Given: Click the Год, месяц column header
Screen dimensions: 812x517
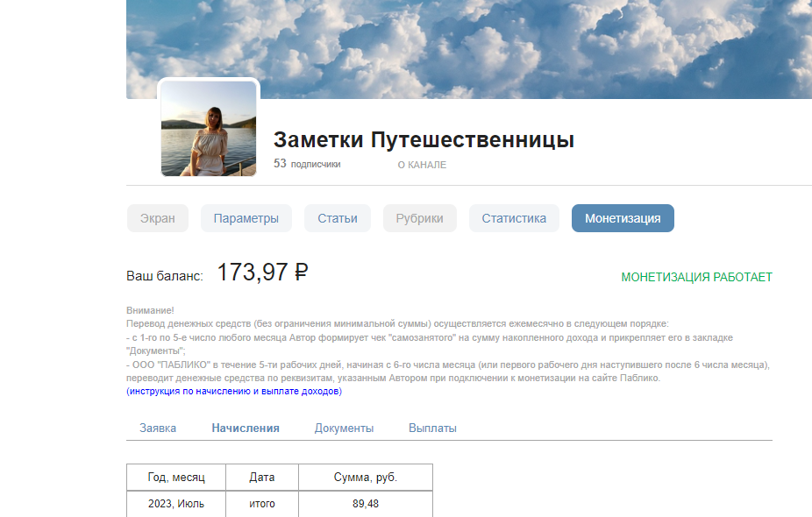Looking at the screenshot, I should click(176, 478).
